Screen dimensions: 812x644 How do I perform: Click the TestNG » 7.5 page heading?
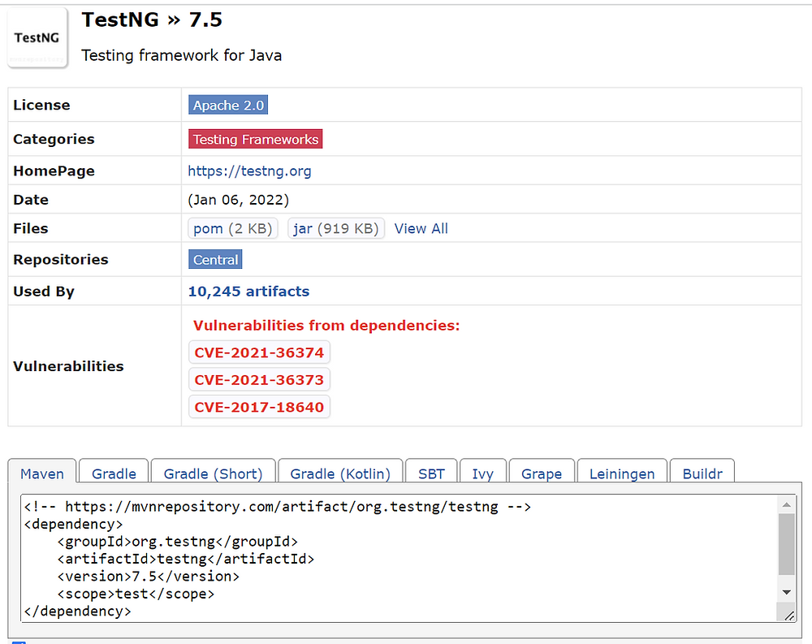(x=152, y=19)
